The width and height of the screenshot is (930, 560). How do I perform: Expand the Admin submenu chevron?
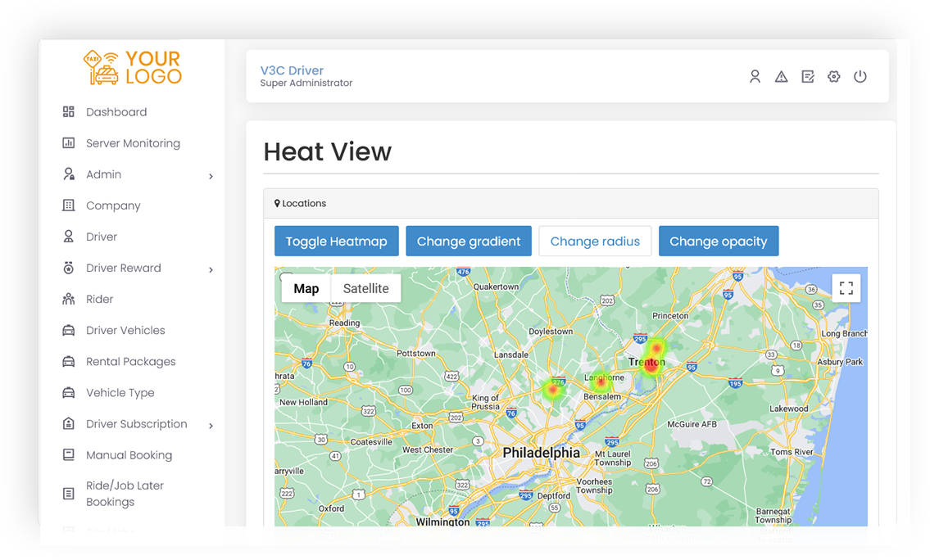coord(211,176)
